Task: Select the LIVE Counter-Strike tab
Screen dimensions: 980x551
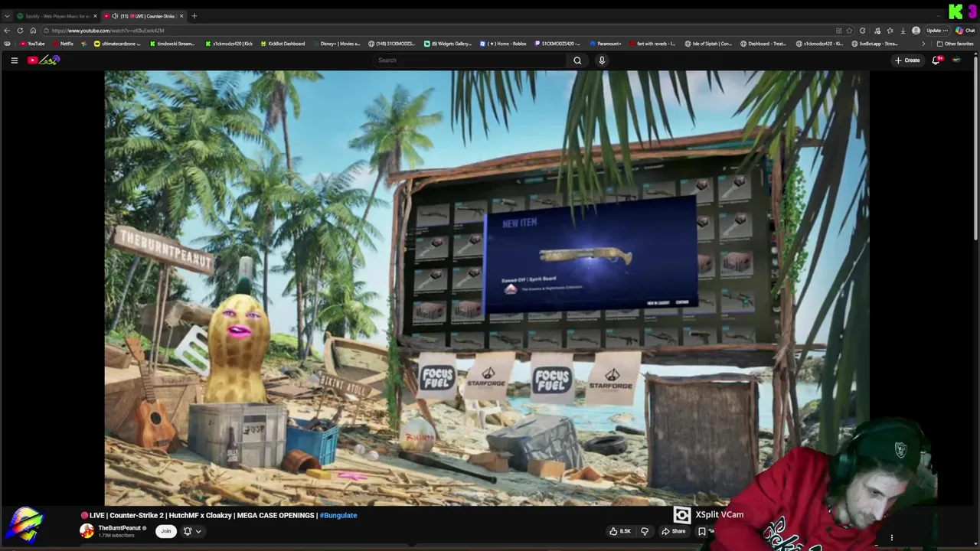Action: coord(143,16)
